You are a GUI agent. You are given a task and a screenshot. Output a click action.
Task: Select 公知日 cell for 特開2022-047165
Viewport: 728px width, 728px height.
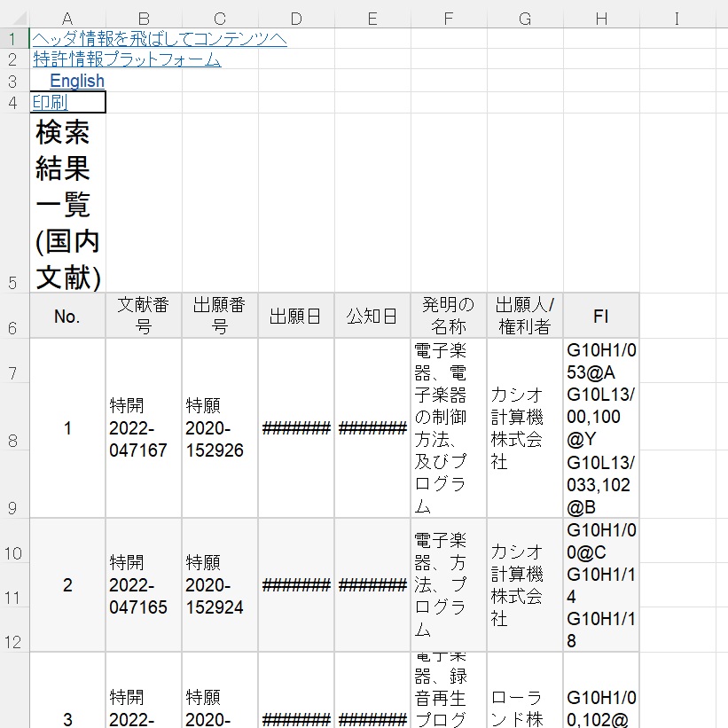point(372,585)
